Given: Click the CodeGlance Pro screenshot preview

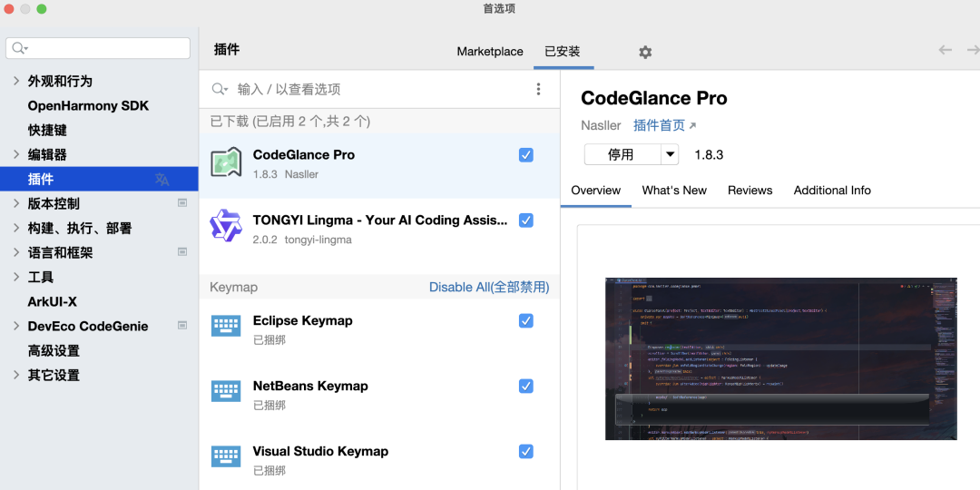Looking at the screenshot, I should click(780, 358).
